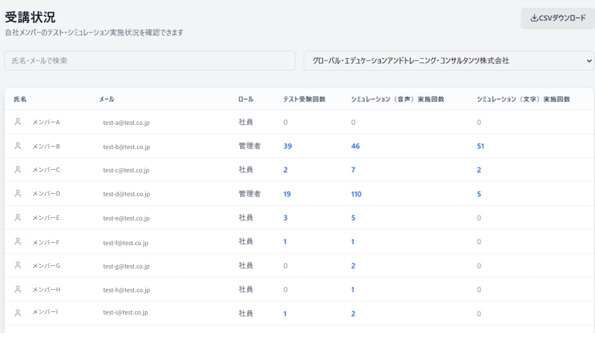Click the 社員 role of メンバーA
This screenshot has height=364, width=595.
246,122
